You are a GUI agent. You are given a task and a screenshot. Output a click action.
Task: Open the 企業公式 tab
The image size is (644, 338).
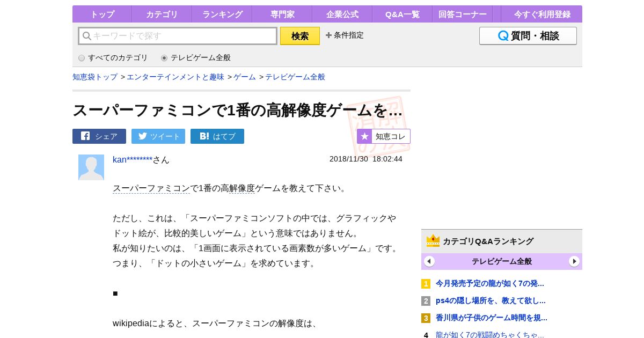[342, 14]
